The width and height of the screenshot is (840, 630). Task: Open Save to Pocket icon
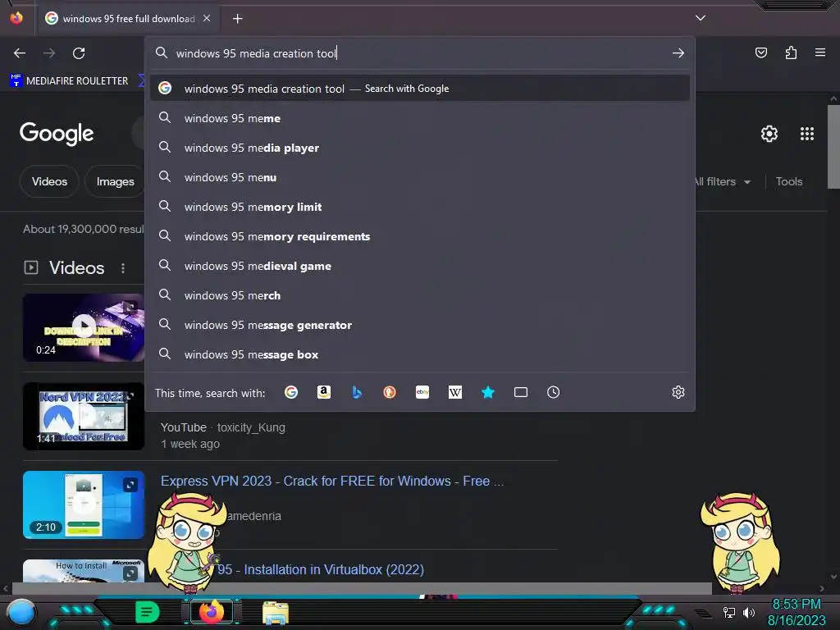tap(760, 52)
